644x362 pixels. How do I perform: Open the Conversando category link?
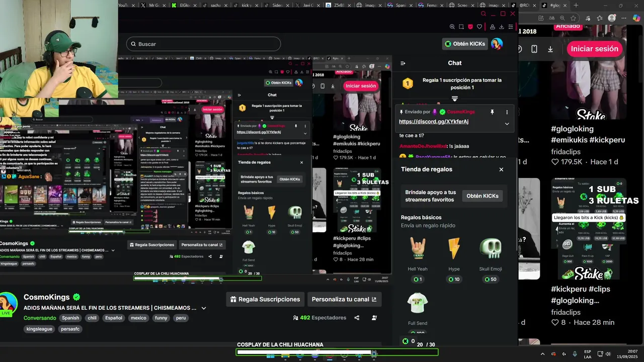(x=40, y=318)
